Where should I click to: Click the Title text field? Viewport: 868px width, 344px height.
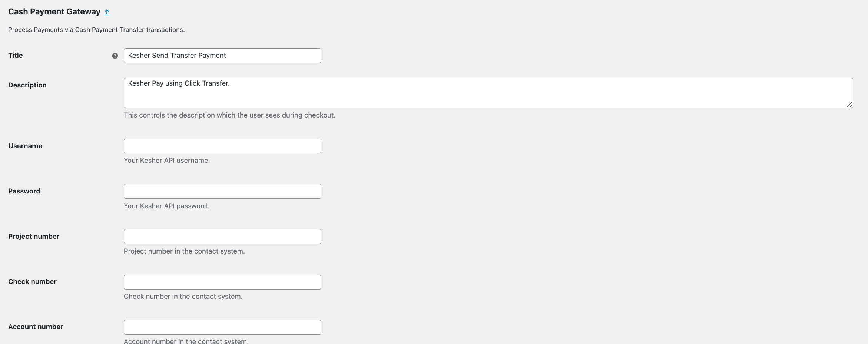222,56
